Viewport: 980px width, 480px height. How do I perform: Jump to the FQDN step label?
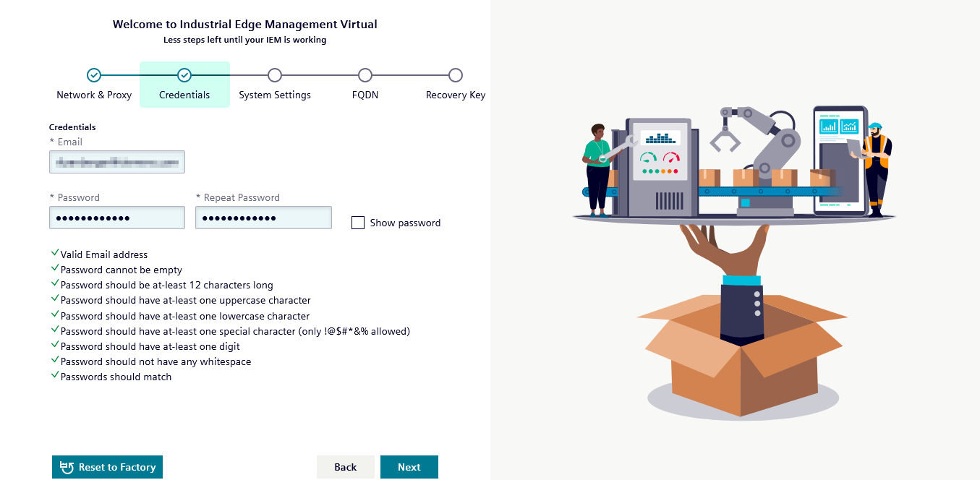click(365, 95)
